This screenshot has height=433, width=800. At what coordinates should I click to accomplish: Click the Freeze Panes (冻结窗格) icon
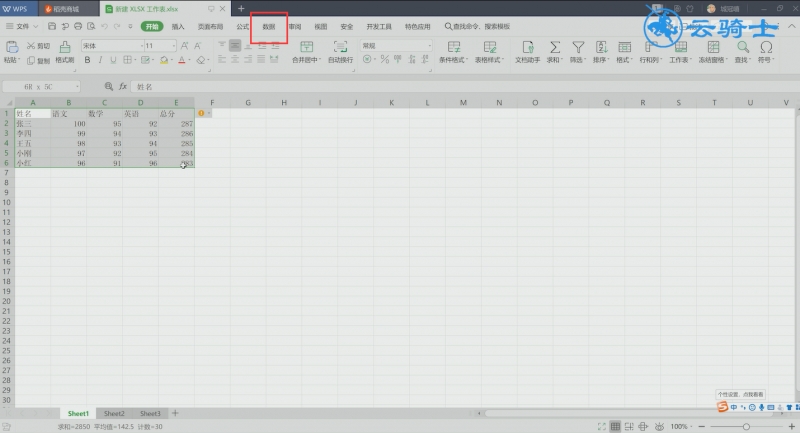(x=713, y=47)
